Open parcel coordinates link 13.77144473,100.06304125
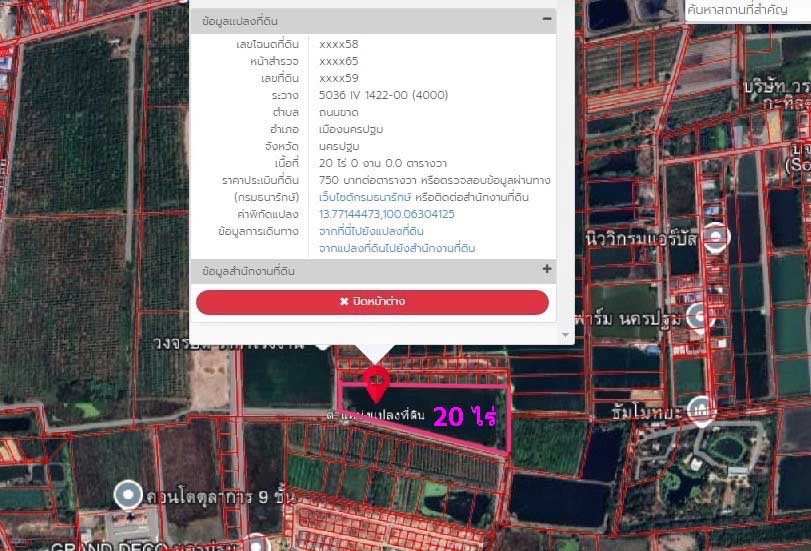 click(x=386, y=214)
